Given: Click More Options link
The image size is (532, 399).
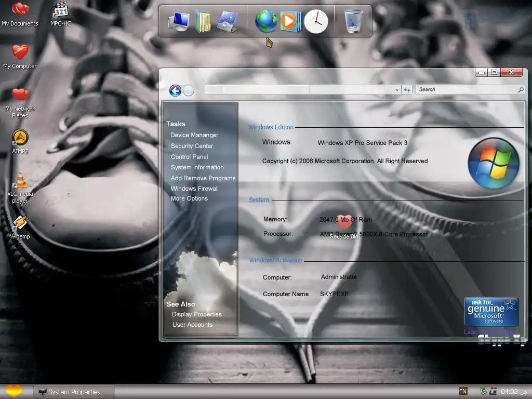Looking at the screenshot, I should pos(189,198).
